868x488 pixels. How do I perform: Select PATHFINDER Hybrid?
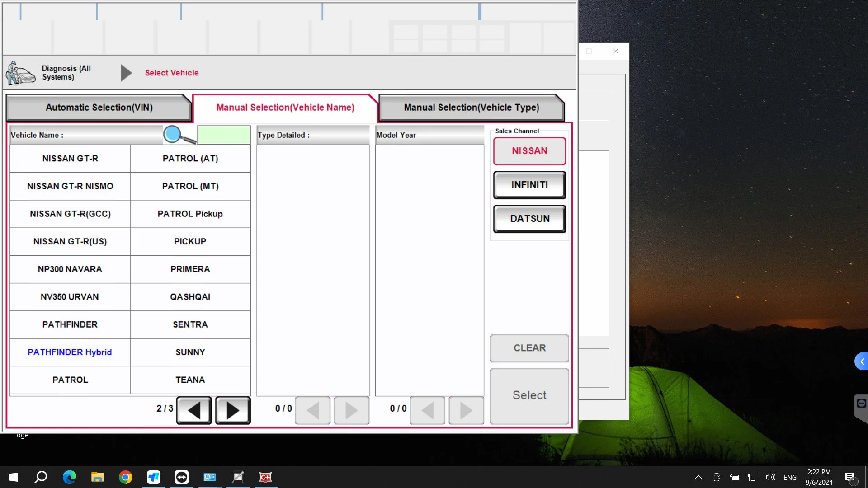coord(70,352)
